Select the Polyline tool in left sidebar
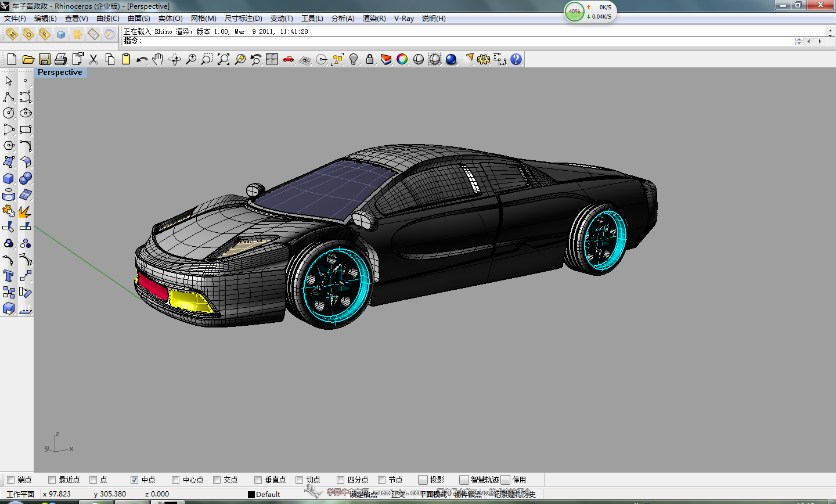 coord(9,97)
